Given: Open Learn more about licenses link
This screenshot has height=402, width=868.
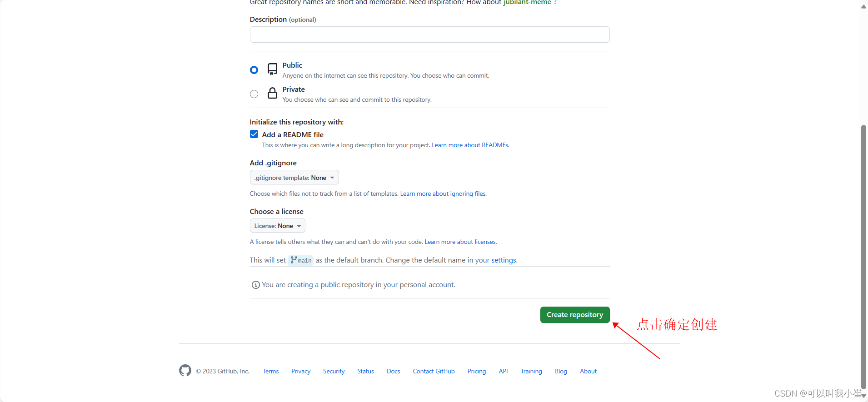Looking at the screenshot, I should coord(460,242).
